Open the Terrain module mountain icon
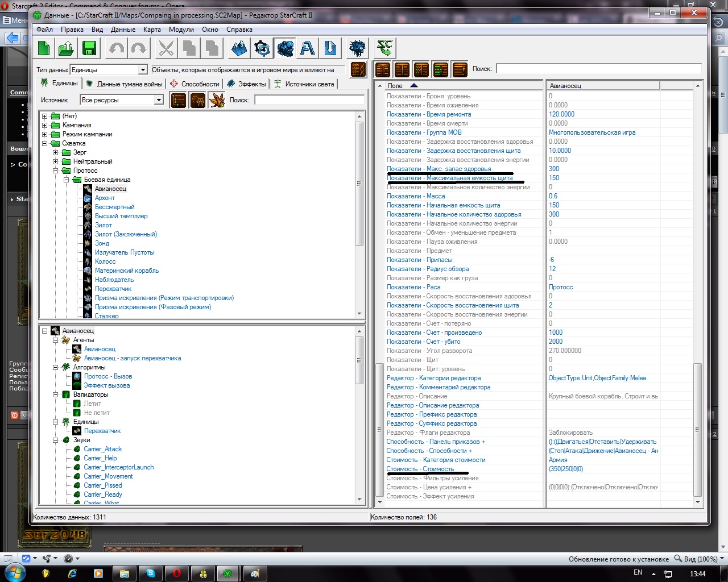The width and height of the screenshot is (728, 582). [x=239, y=48]
